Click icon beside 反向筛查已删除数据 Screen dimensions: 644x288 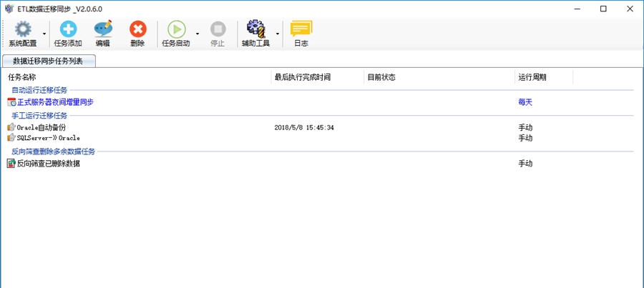point(11,164)
